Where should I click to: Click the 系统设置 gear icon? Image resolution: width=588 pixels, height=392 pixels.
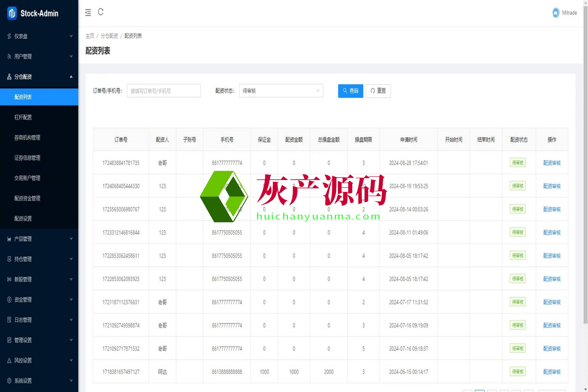[9, 381]
